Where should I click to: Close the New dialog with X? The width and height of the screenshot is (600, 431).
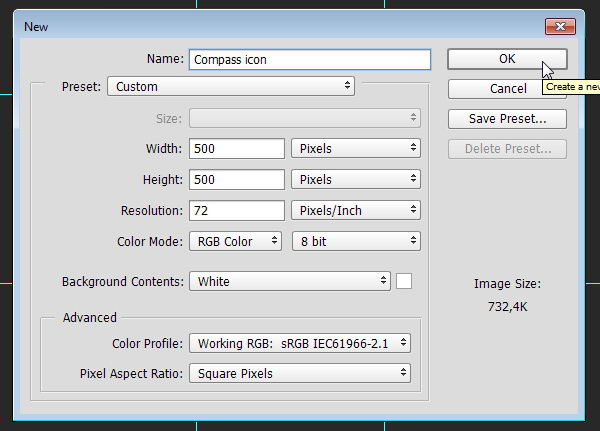(x=560, y=26)
